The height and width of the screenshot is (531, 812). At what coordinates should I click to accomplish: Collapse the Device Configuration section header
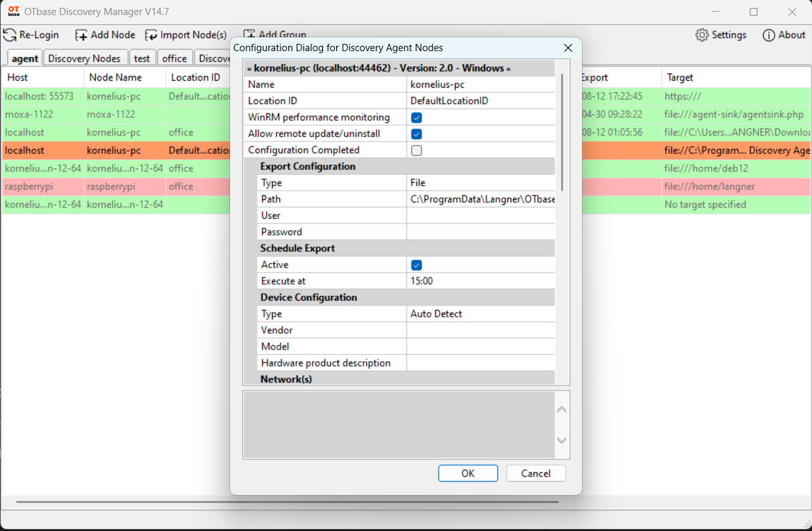(400, 298)
